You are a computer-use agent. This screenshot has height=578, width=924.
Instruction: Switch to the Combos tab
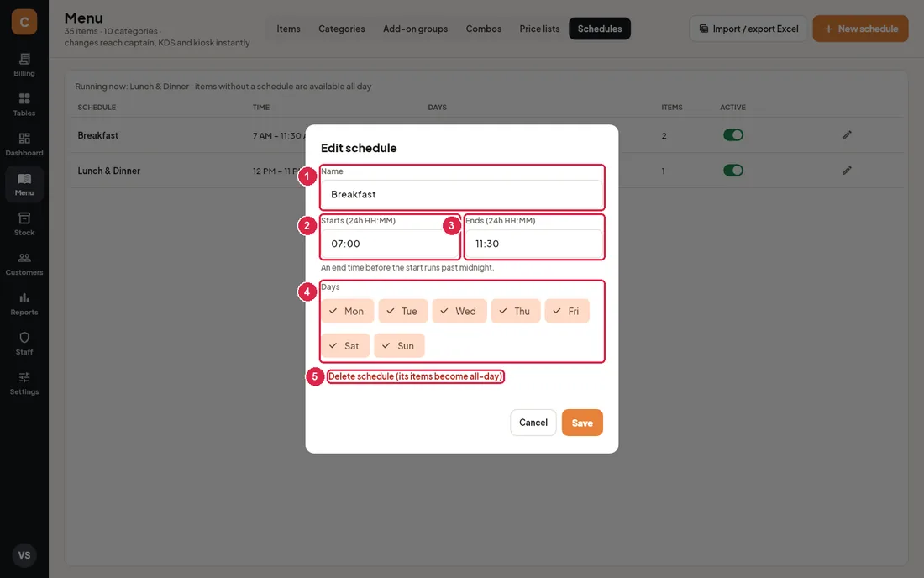(484, 29)
